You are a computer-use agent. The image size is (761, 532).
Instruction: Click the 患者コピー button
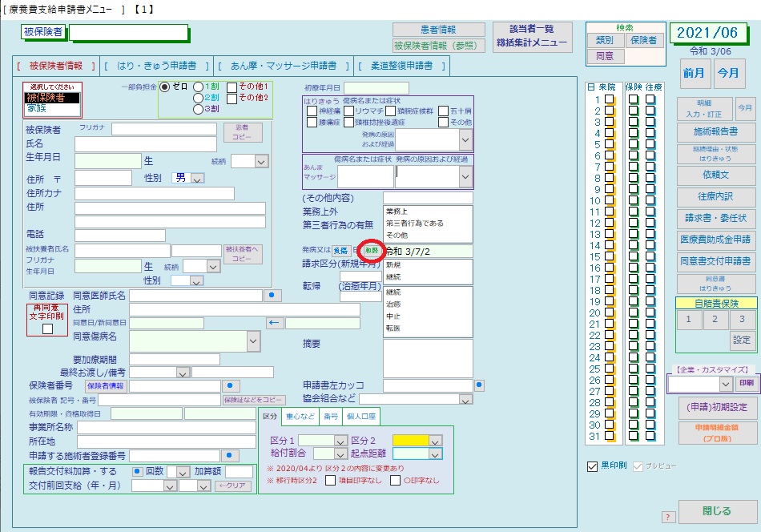point(242,132)
